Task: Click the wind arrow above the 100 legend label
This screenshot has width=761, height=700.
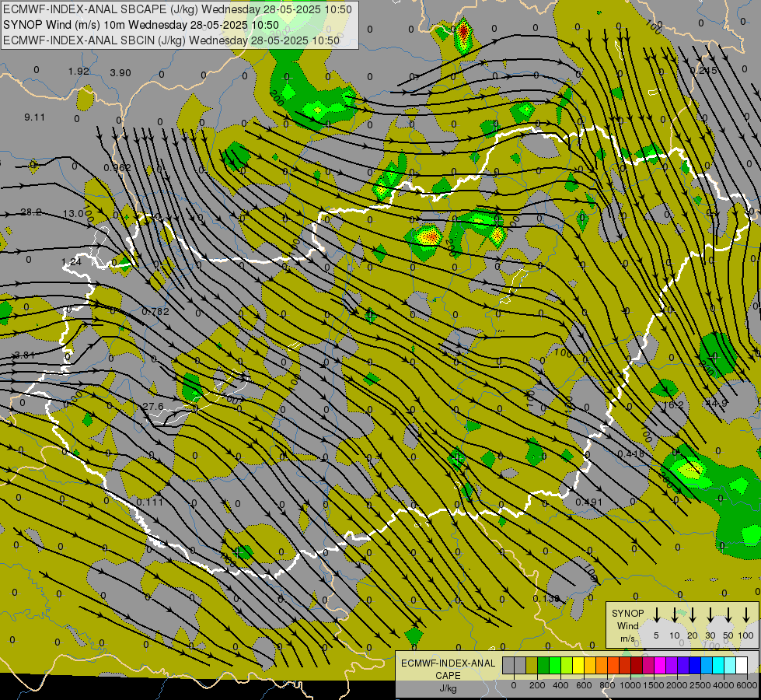Action: tap(746, 614)
